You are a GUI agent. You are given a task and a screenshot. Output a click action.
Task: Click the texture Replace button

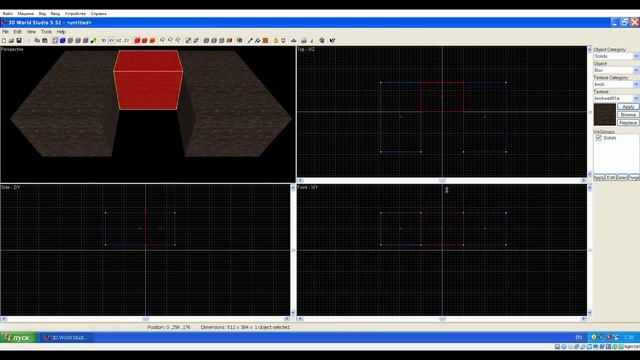(x=628, y=122)
